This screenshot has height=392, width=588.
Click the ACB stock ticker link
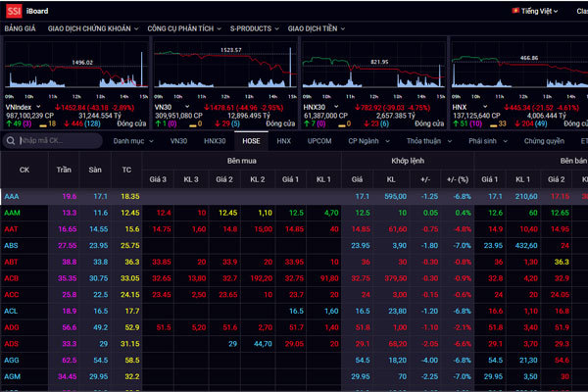(x=11, y=277)
